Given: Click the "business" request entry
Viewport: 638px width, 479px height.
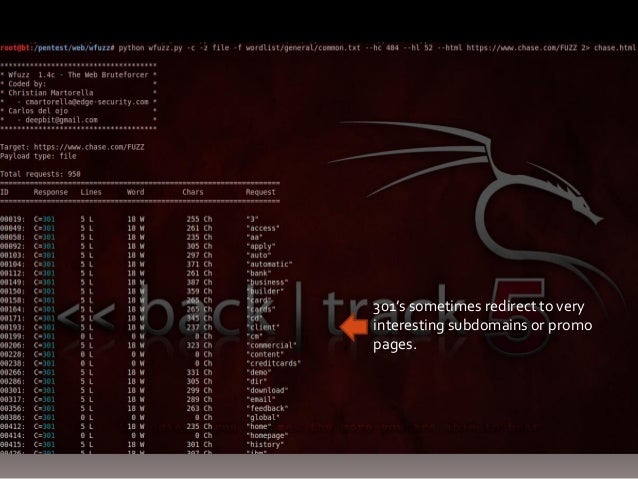Looking at the screenshot, I should tap(267, 282).
